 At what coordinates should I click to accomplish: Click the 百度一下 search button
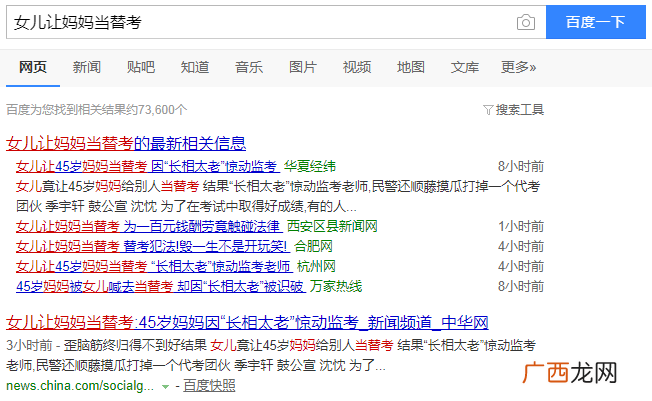pyautogui.click(x=595, y=22)
